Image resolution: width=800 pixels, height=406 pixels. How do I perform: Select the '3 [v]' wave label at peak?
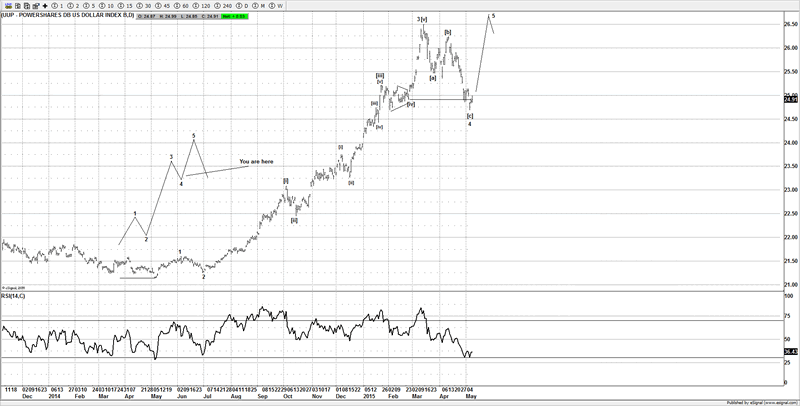click(422, 19)
